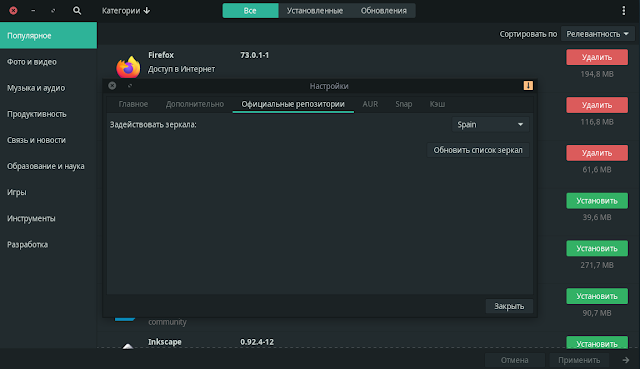Open the search magnifier icon
The image size is (640, 369).
[77, 11]
